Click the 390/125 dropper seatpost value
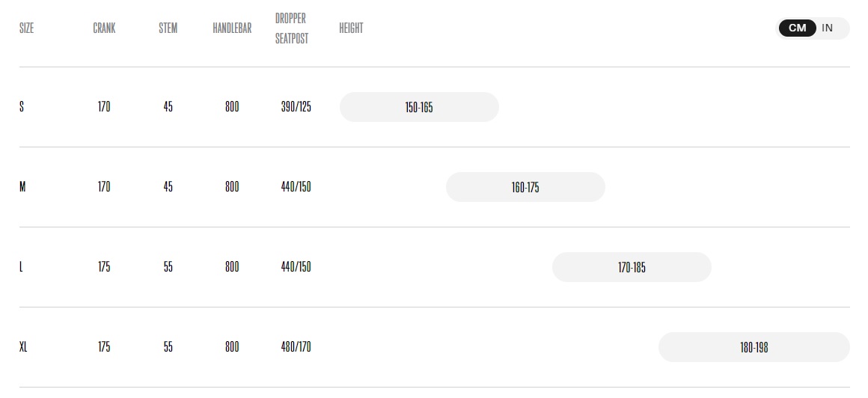The width and height of the screenshot is (868, 398). (296, 107)
